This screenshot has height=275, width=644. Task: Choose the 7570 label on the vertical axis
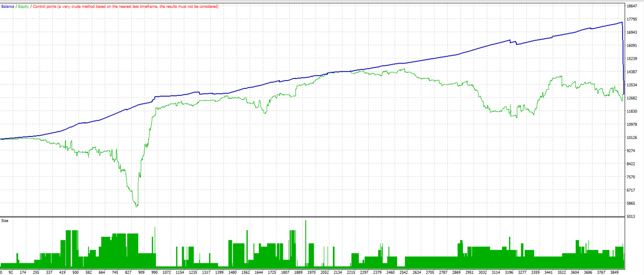tap(631, 177)
